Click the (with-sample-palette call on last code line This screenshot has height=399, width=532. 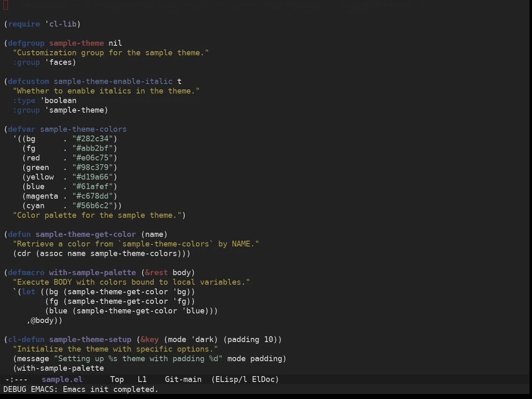click(59, 368)
